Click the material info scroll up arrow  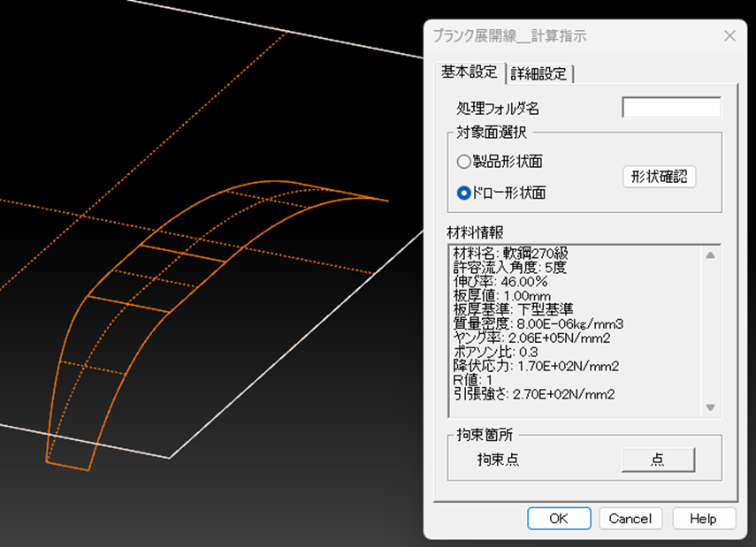pos(710,255)
